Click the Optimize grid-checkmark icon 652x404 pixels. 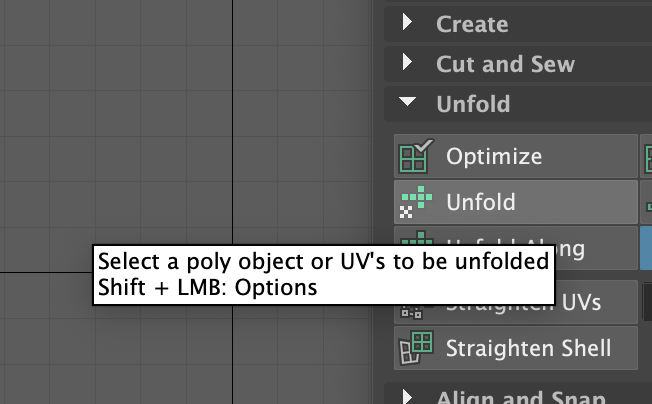(x=416, y=156)
